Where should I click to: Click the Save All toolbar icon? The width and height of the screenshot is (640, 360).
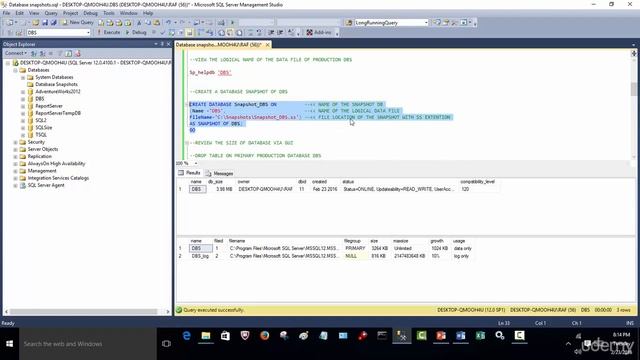pos(53,22)
